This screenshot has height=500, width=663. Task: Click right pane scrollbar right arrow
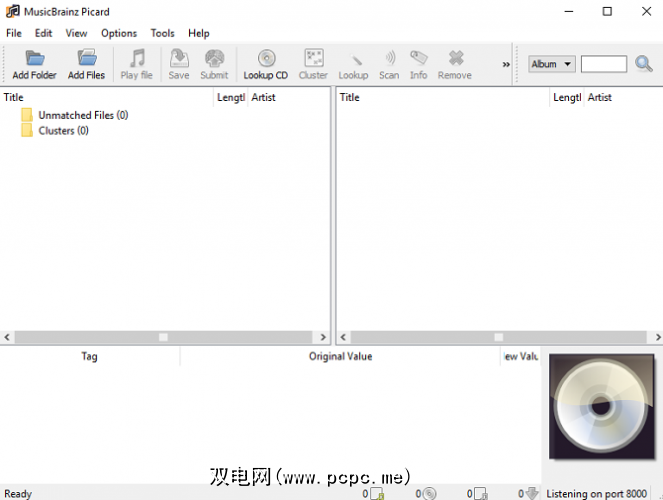pyautogui.click(x=658, y=337)
